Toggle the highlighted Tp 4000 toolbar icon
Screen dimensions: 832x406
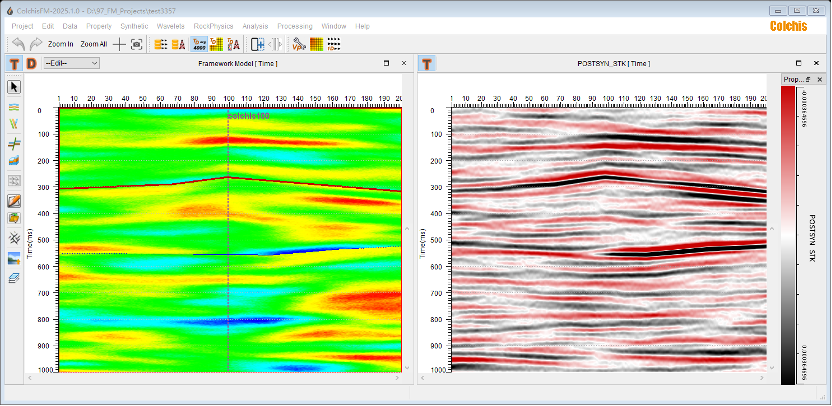click(x=199, y=45)
